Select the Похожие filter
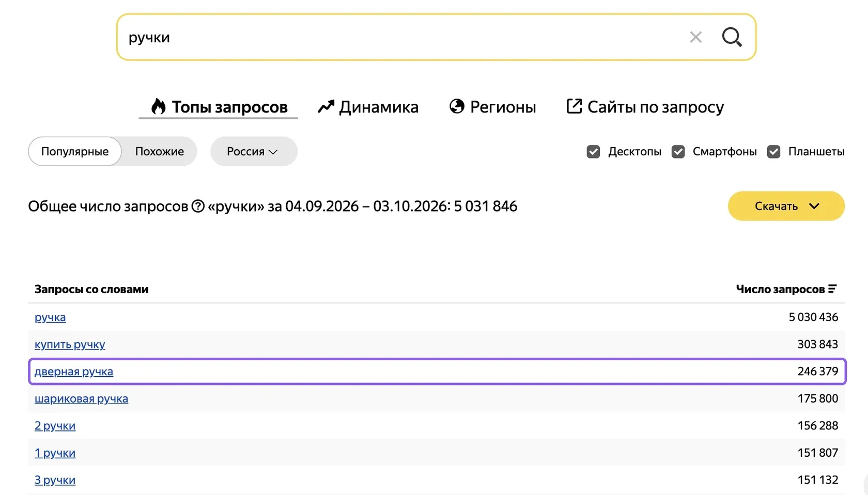 tap(160, 151)
